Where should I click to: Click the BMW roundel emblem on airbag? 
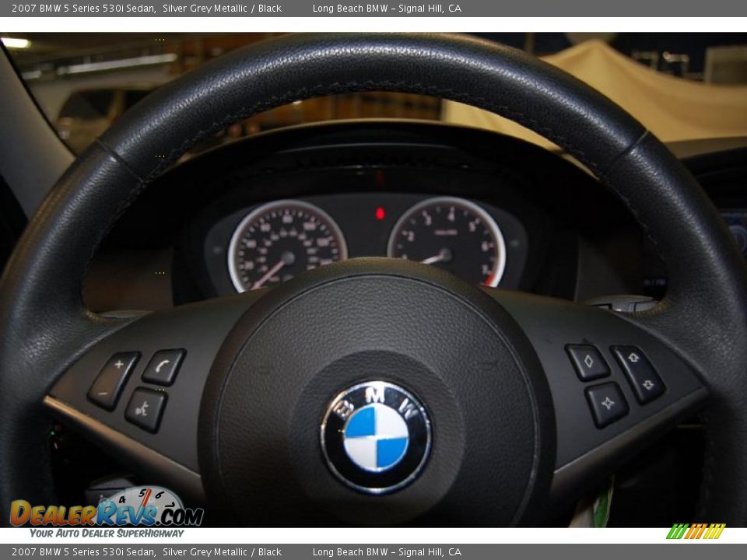click(x=377, y=436)
